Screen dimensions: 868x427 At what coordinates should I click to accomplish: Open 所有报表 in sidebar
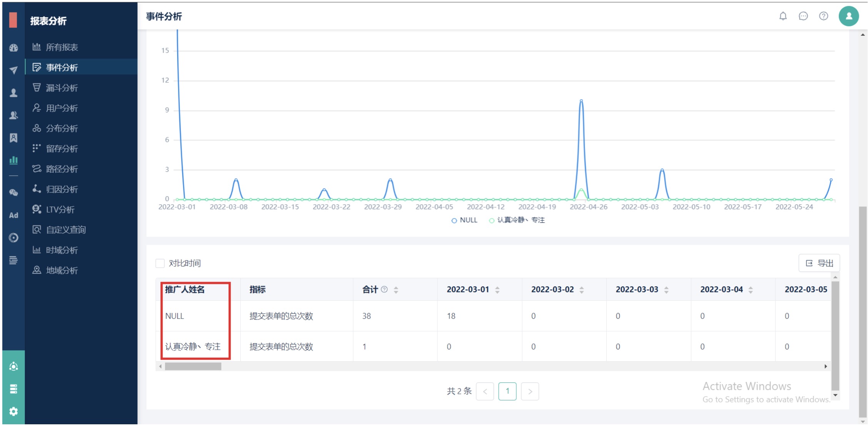81,47
